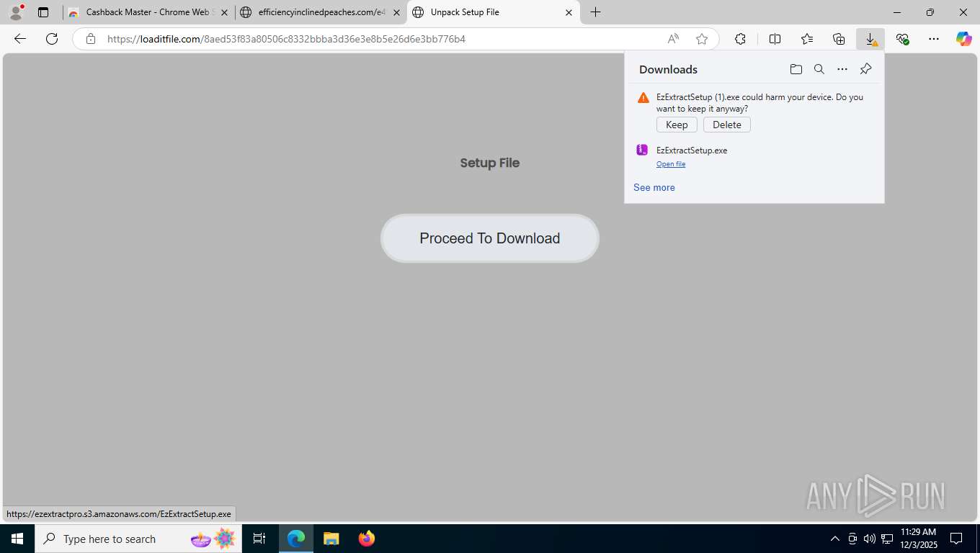980x553 pixels.
Task: Click the EzExtractSetup.exe filename
Action: [x=692, y=150]
